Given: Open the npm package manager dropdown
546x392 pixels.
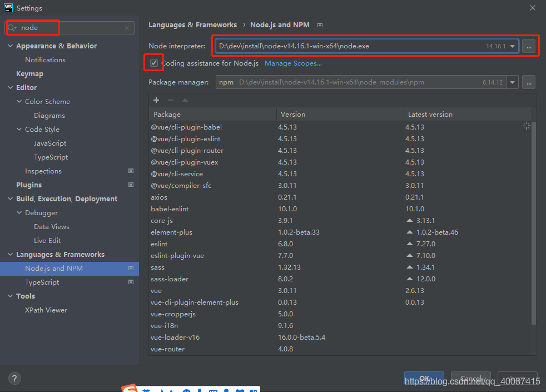Looking at the screenshot, I should coord(512,82).
